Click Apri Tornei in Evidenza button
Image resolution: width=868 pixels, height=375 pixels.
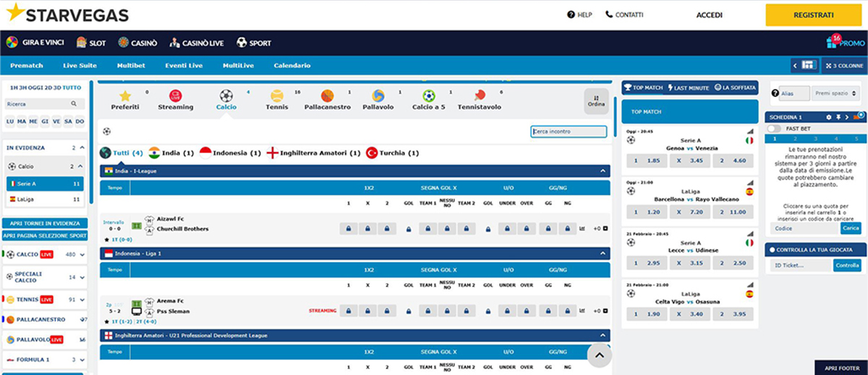tap(44, 224)
